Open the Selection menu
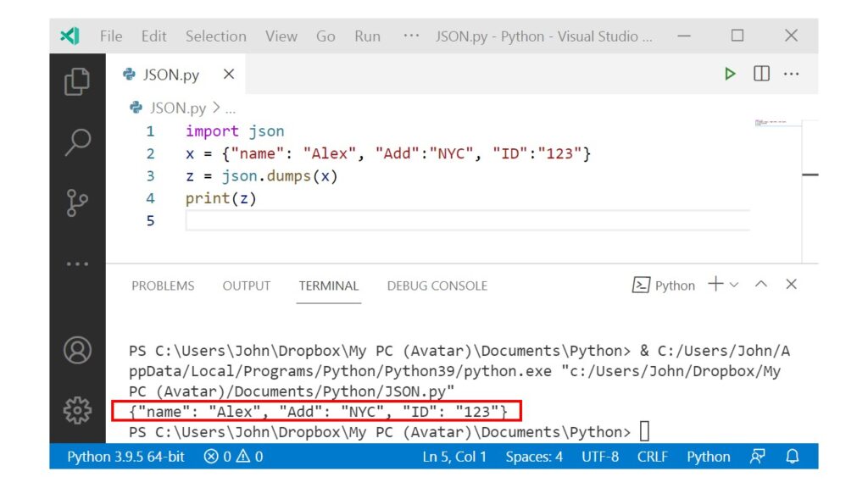The height and width of the screenshot is (488, 868). tap(216, 36)
